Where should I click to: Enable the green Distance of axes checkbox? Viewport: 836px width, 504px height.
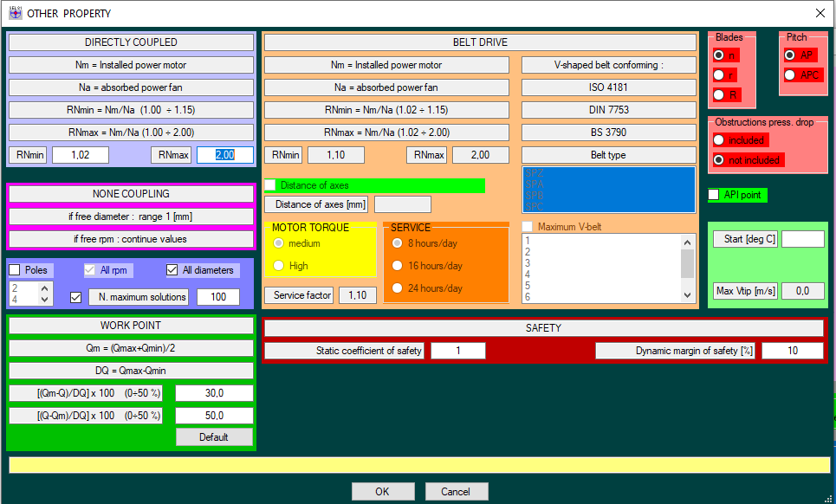click(270, 185)
